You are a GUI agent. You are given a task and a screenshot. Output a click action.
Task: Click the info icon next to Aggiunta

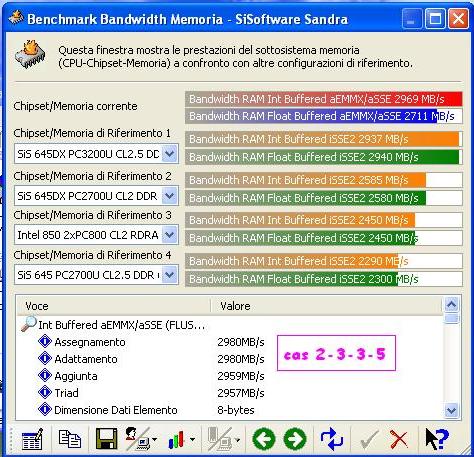click(x=45, y=375)
